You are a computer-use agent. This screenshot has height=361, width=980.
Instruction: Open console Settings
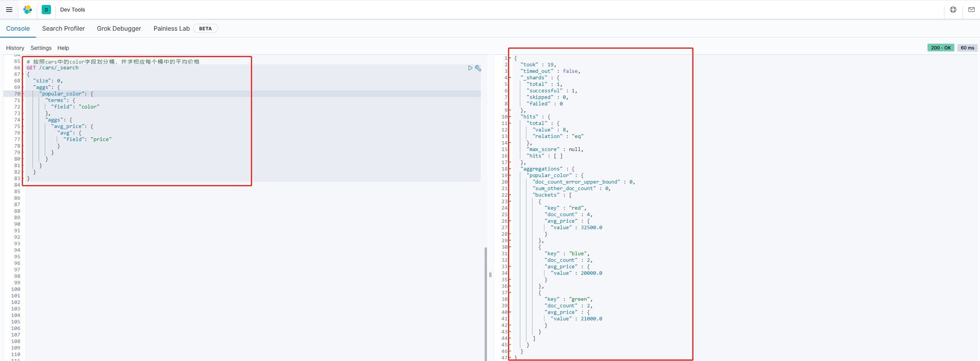(41, 48)
